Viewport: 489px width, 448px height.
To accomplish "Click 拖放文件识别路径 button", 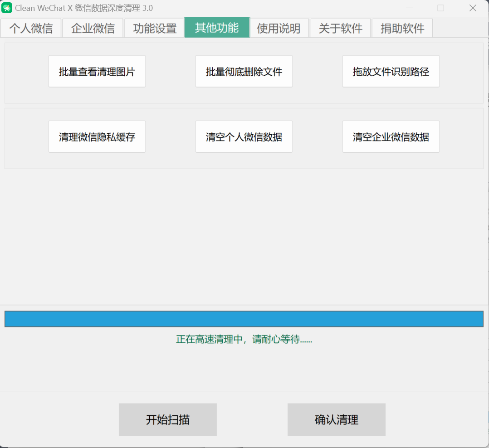I will point(391,71).
